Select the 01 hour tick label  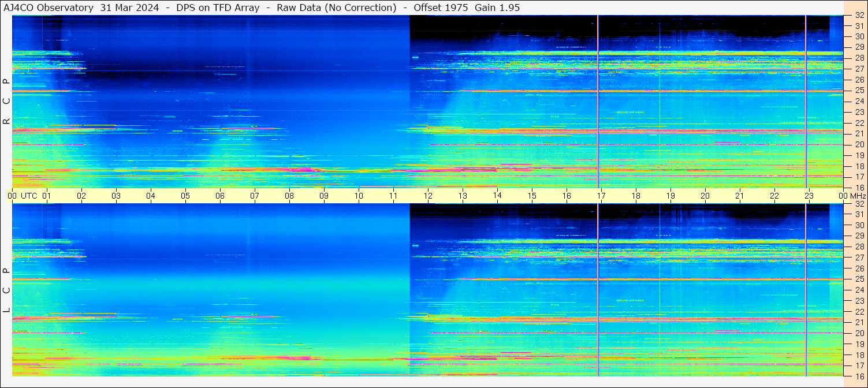pos(47,196)
